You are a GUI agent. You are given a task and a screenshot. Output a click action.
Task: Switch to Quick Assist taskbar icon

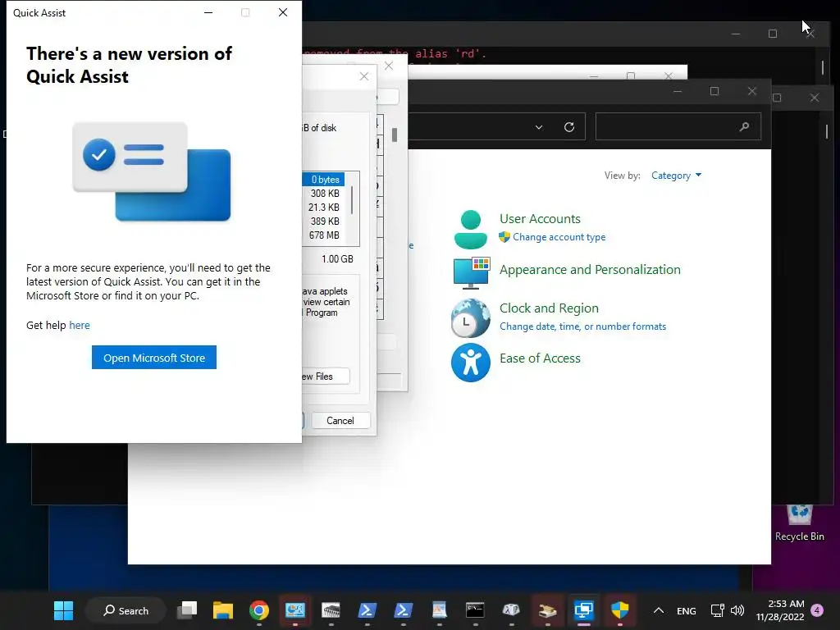[x=583, y=610]
